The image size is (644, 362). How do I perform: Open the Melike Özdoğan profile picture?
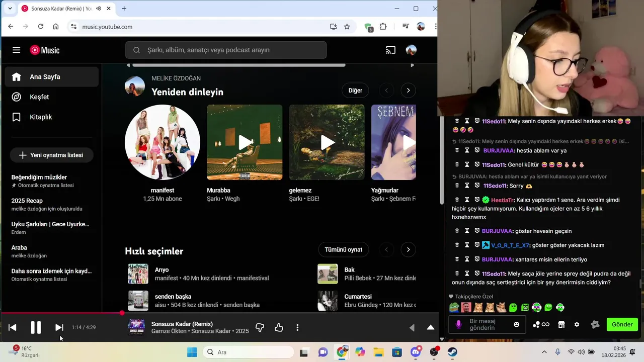pyautogui.click(x=135, y=86)
